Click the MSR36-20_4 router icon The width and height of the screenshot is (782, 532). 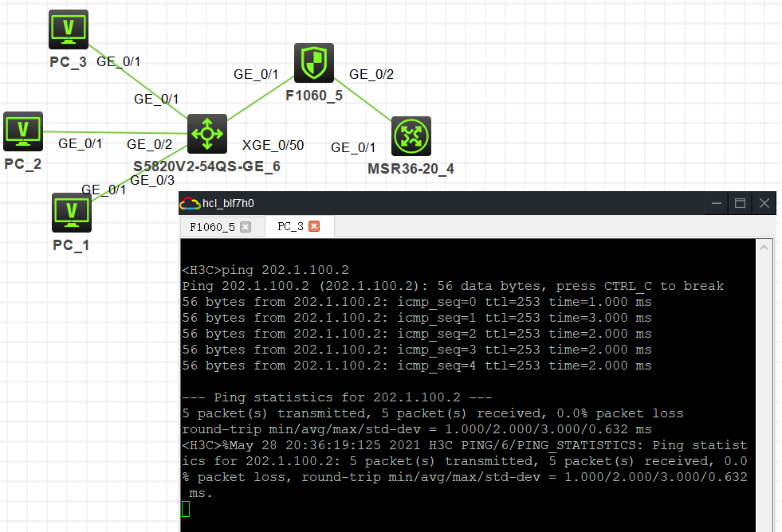point(411,136)
